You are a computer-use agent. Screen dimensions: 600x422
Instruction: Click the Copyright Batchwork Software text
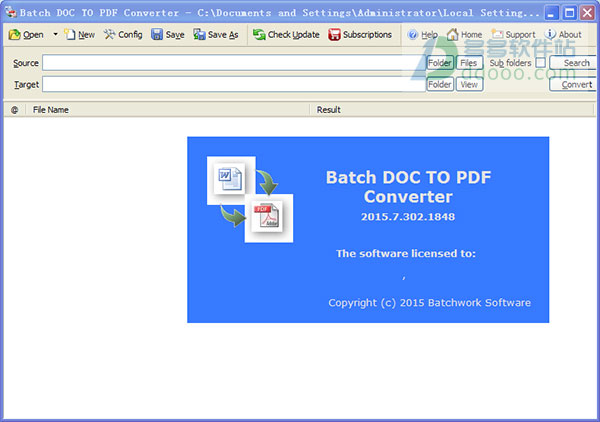tap(429, 303)
